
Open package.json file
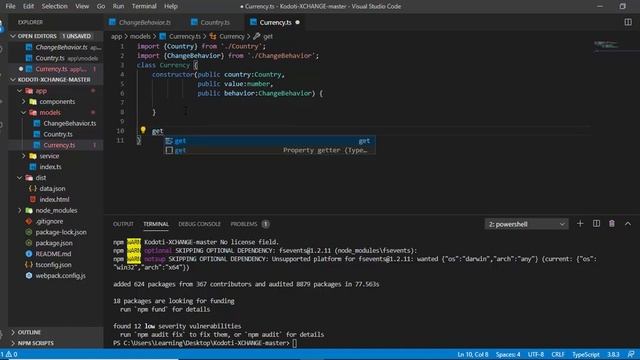(53, 243)
